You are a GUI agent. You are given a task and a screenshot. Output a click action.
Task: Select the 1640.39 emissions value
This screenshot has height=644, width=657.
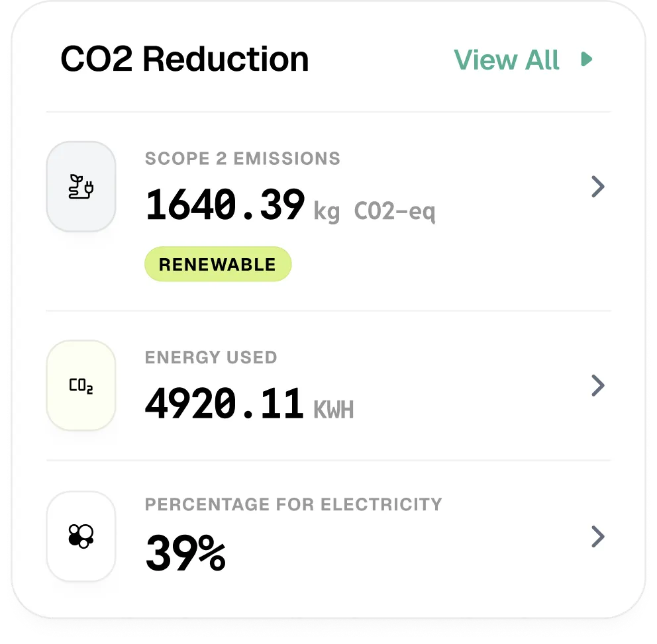coord(225,205)
